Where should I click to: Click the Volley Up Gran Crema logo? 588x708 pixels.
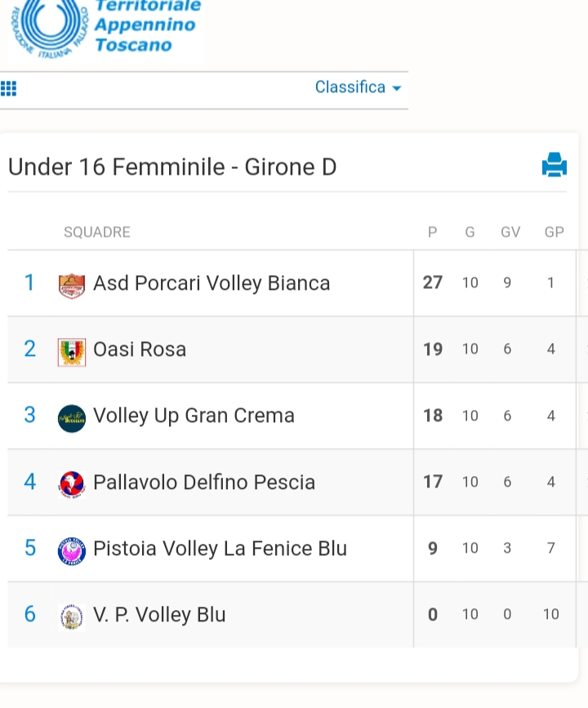pos(72,419)
